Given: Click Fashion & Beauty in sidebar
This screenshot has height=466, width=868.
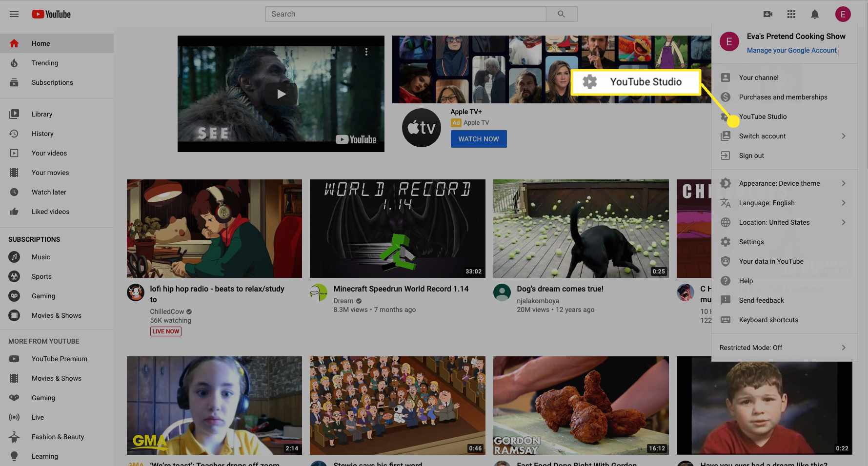Looking at the screenshot, I should tap(57, 437).
